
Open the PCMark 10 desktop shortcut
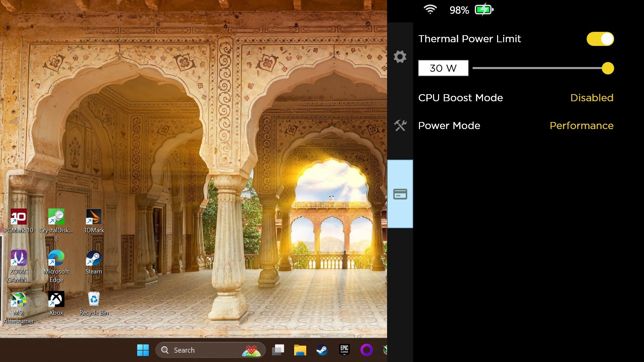tap(19, 221)
